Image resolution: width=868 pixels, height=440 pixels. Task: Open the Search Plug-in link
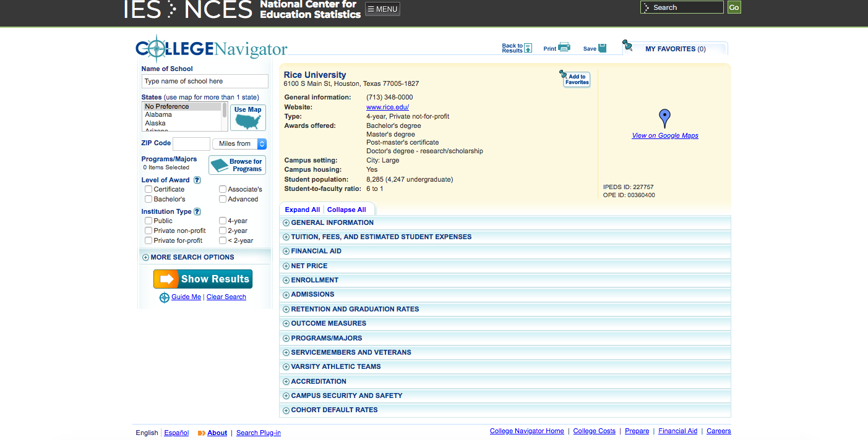[259, 433]
